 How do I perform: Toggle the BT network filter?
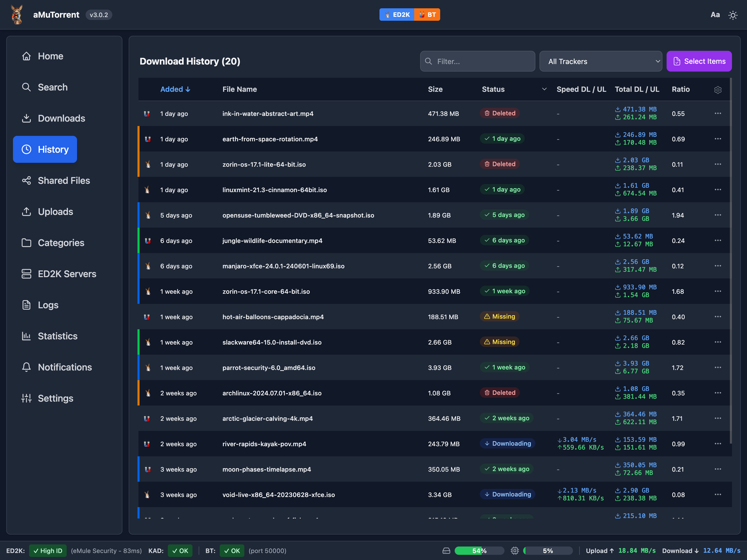[427, 15]
